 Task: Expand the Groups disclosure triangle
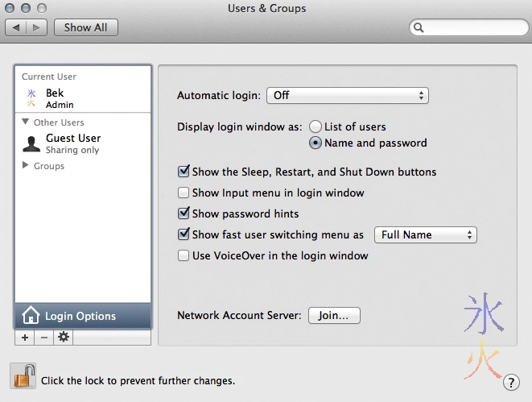(x=26, y=166)
